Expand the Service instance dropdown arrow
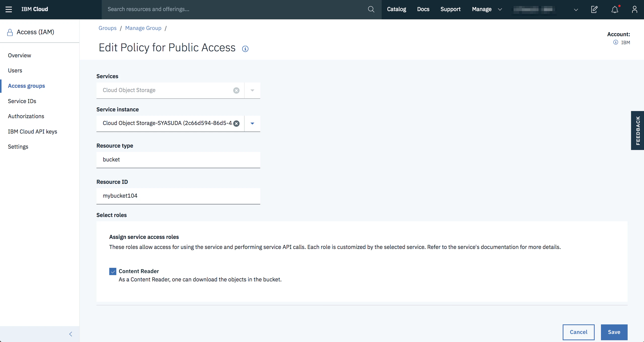 [252, 123]
